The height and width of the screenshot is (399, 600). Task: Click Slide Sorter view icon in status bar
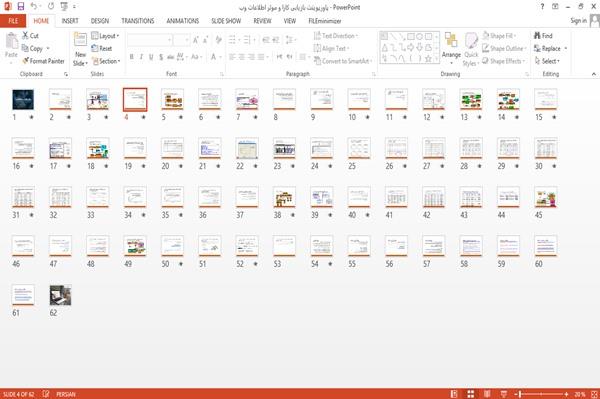[x=471, y=394]
